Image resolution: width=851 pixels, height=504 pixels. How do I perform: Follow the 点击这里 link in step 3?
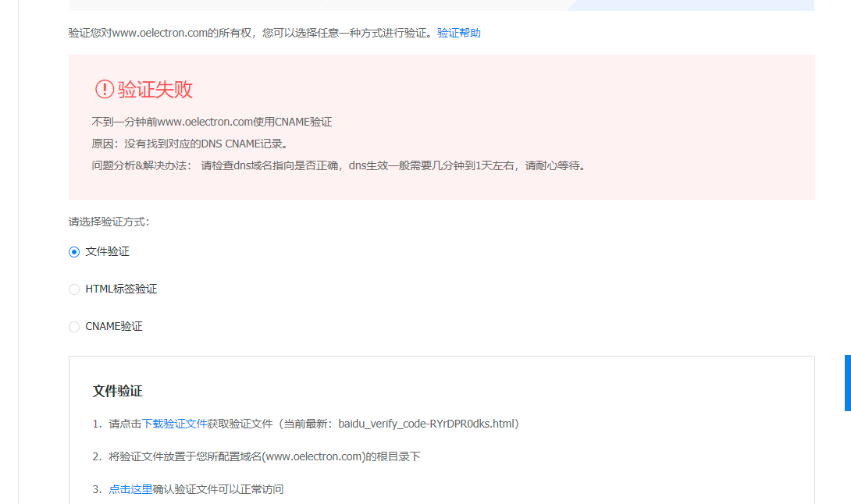(x=130, y=489)
